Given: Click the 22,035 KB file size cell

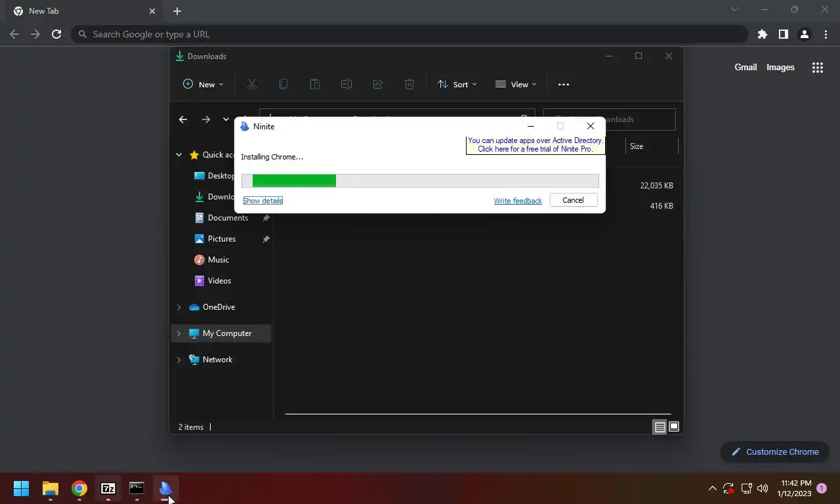Looking at the screenshot, I should click(x=656, y=186).
